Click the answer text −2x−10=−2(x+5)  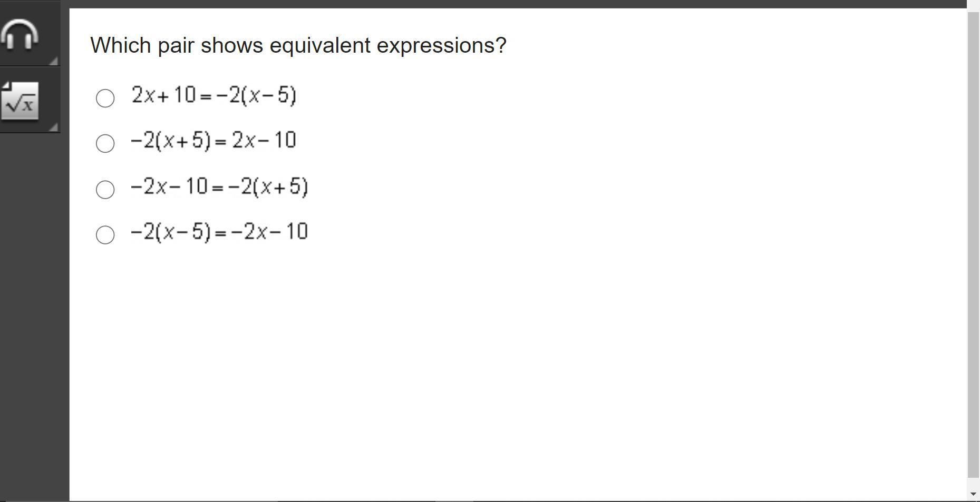[x=219, y=186]
